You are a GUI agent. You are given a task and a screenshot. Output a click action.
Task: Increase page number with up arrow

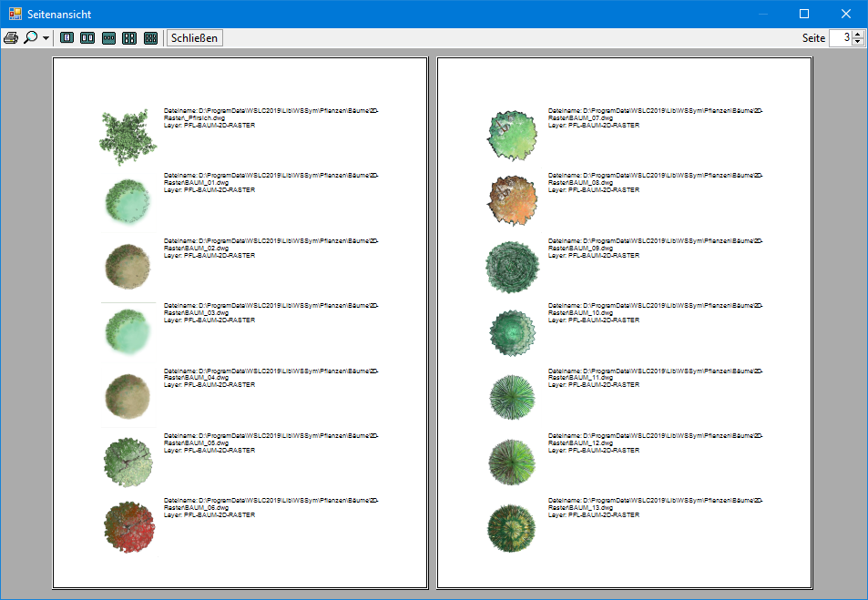coord(857,34)
